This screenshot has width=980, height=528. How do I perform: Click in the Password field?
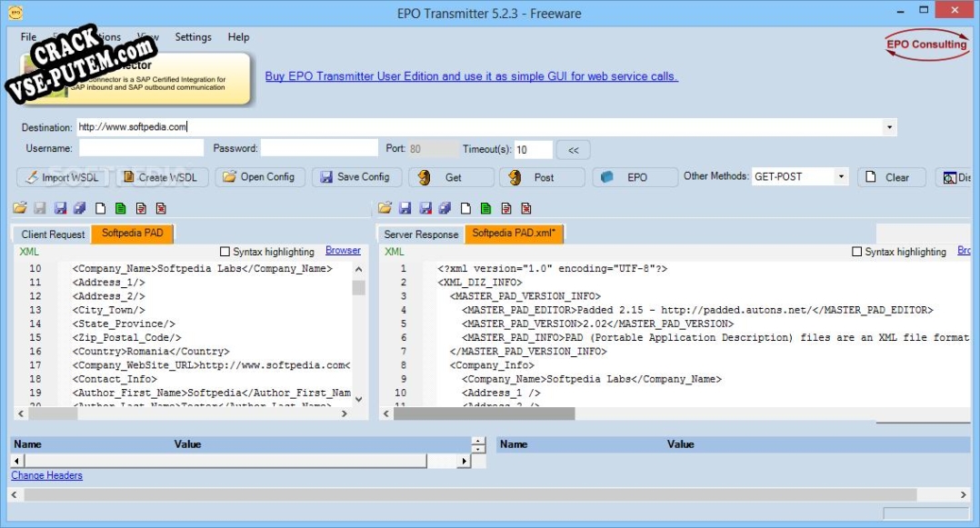[x=319, y=148]
